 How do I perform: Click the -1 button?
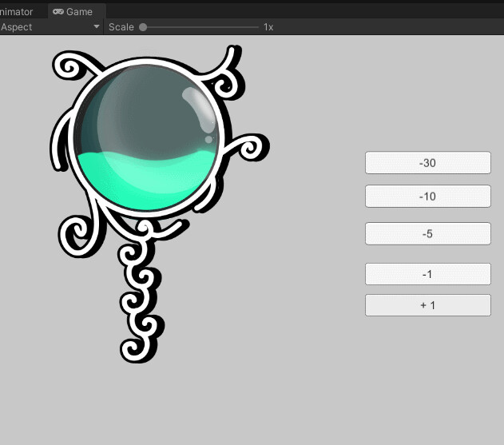pyautogui.click(x=428, y=274)
